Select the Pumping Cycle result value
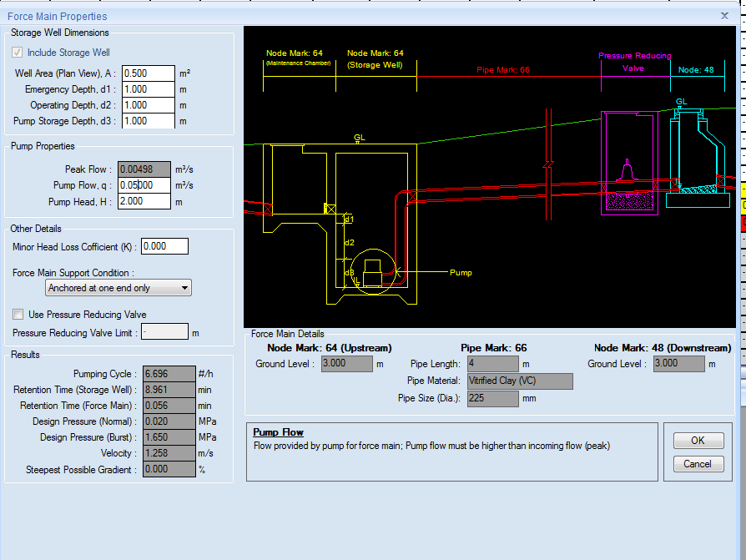The height and width of the screenshot is (560, 746). pyautogui.click(x=169, y=374)
